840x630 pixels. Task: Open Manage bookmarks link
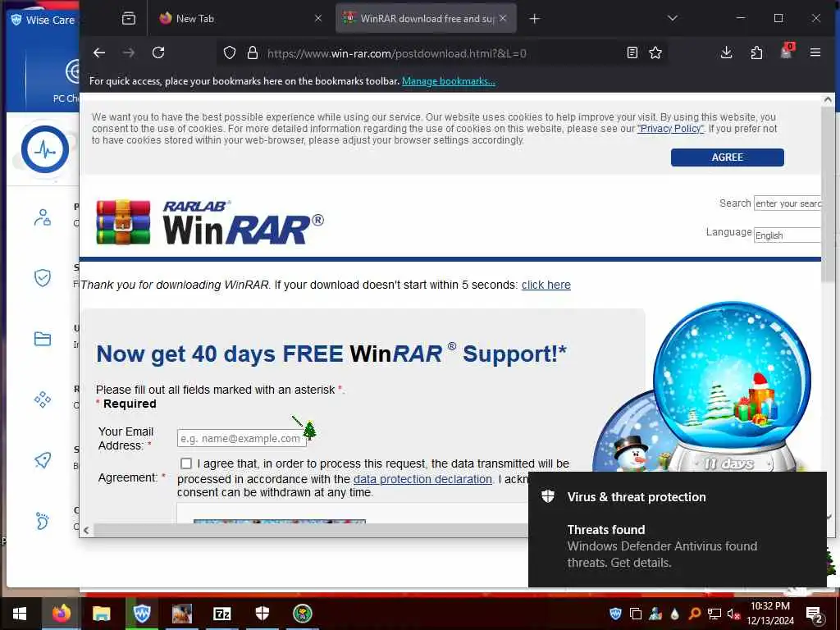pos(449,81)
